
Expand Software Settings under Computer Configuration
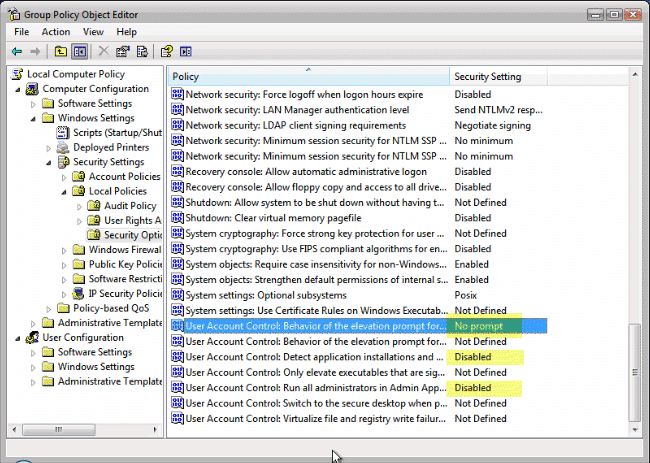click(33, 104)
